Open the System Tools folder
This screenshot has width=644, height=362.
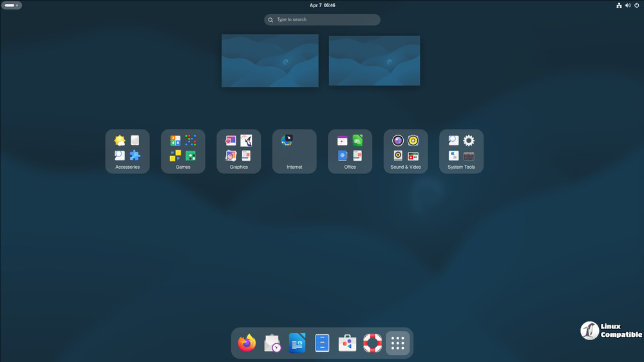click(x=461, y=151)
